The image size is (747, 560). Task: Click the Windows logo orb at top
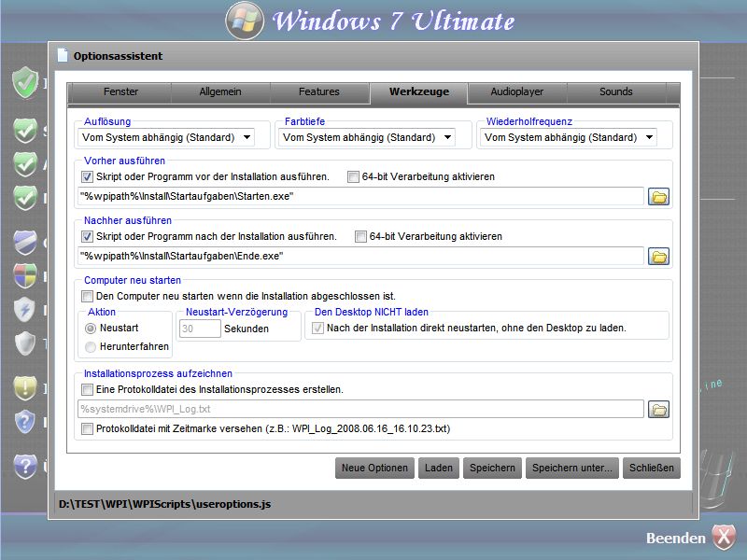tap(245, 21)
